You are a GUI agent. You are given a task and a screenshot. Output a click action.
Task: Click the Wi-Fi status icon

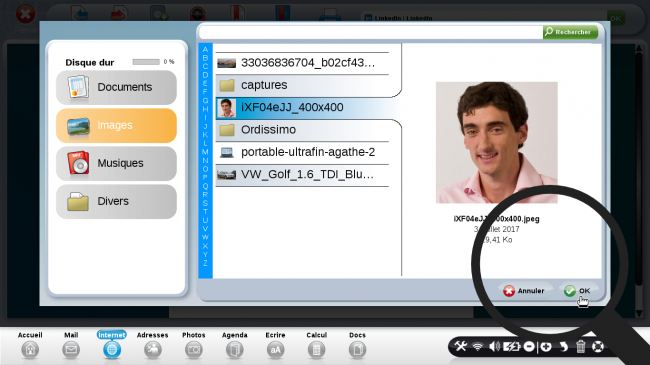pos(478,346)
